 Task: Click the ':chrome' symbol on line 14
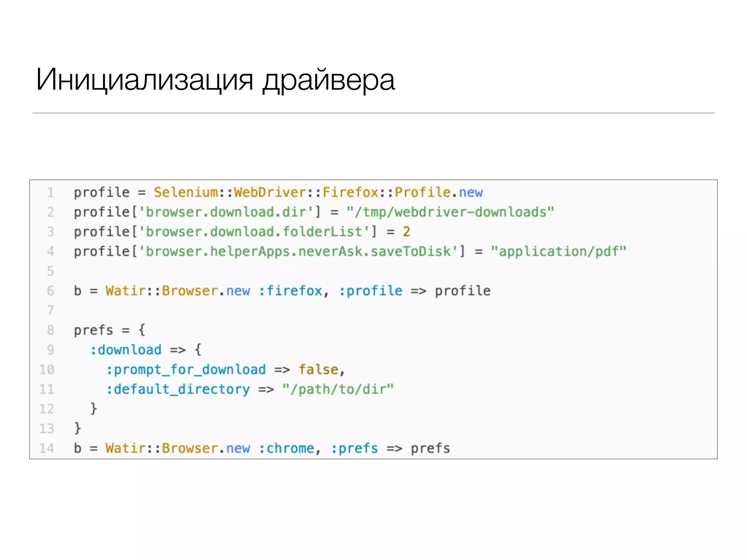point(287,448)
